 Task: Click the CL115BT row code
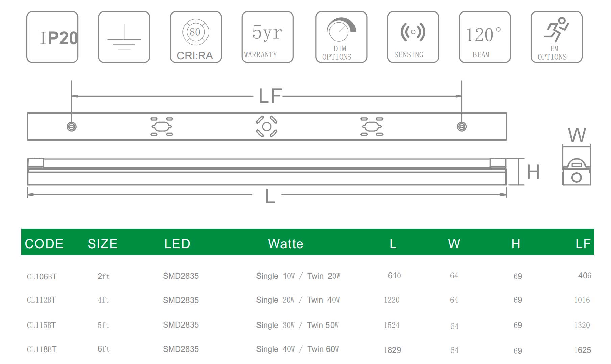click(41, 325)
